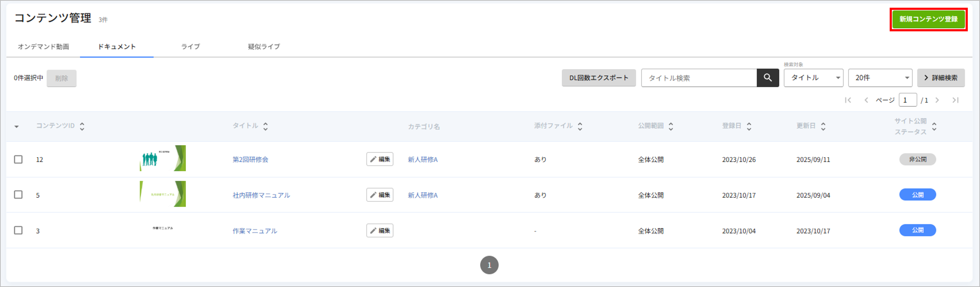Click 2025/09/04 update date cell
Viewport: 980px width, 287px height.
point(813,196)
